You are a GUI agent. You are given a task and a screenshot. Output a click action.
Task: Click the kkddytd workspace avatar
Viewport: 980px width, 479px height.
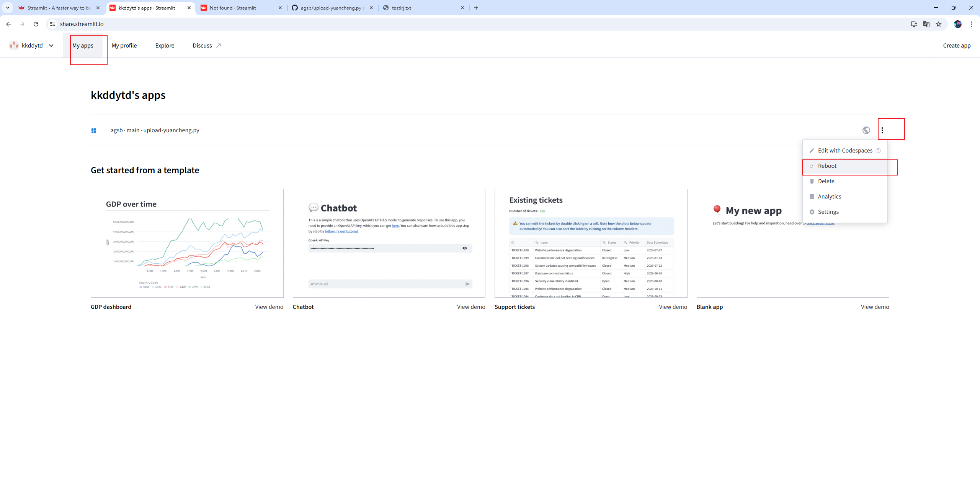click(x=14, y=45)
